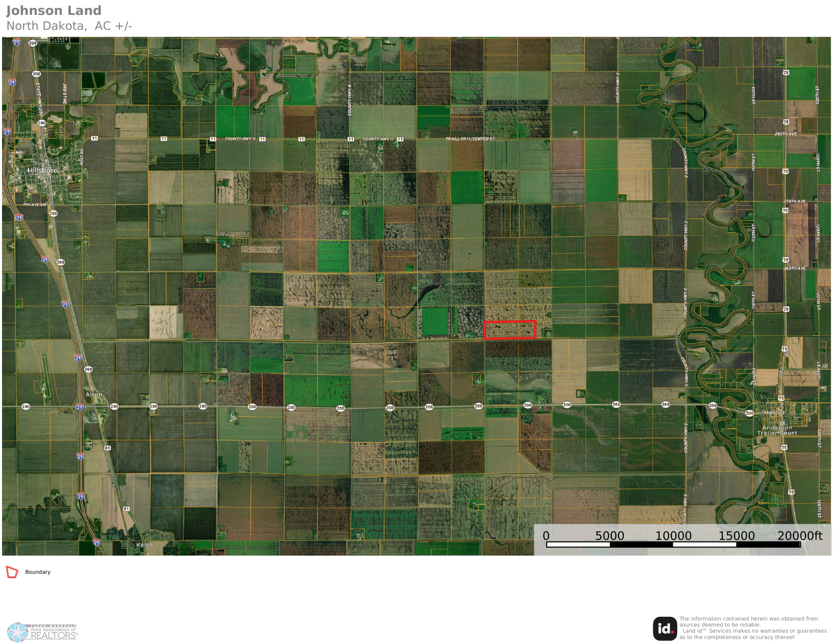Click the Hillsboro town label
This screenshot has height=644, width=834.
click(43, 170)
